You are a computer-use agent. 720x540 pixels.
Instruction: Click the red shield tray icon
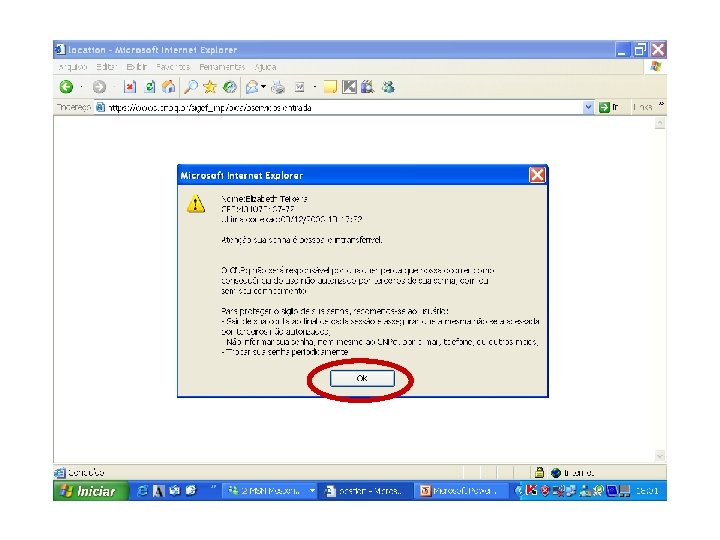point(545,491)
